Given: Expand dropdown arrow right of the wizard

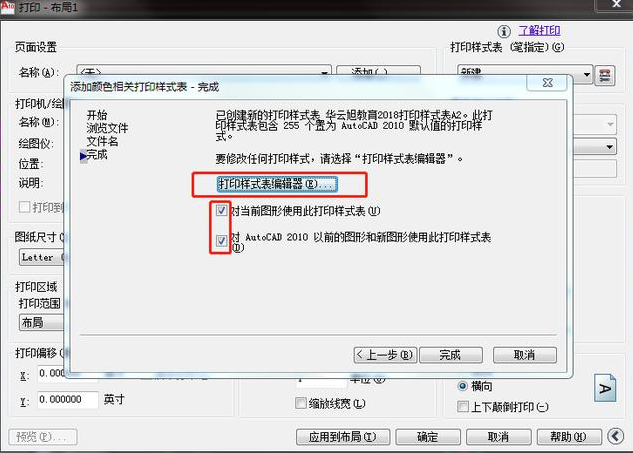Looking at the screenshot, I should pos(609,147).
